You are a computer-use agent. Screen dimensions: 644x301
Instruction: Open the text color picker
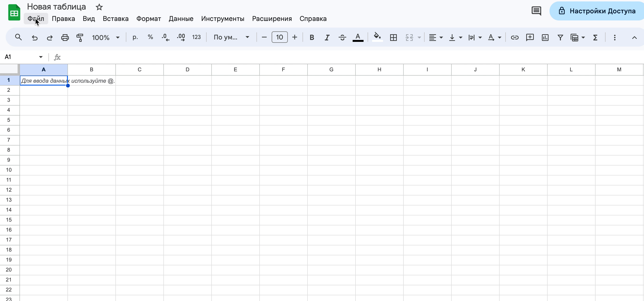click(358, 38)
